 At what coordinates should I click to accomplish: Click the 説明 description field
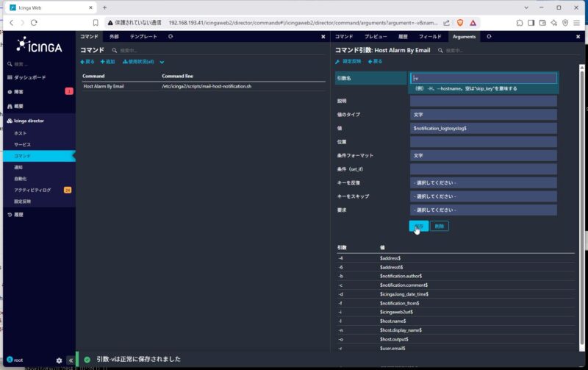pos(484,101)
